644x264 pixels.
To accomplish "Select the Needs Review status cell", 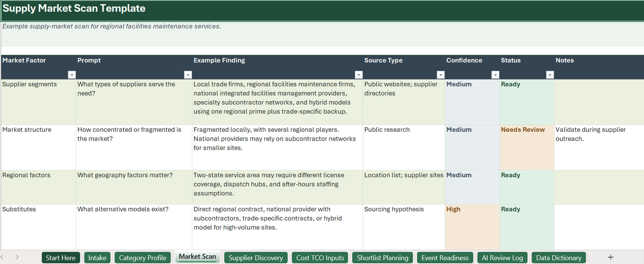I will (x=527, y=147).
